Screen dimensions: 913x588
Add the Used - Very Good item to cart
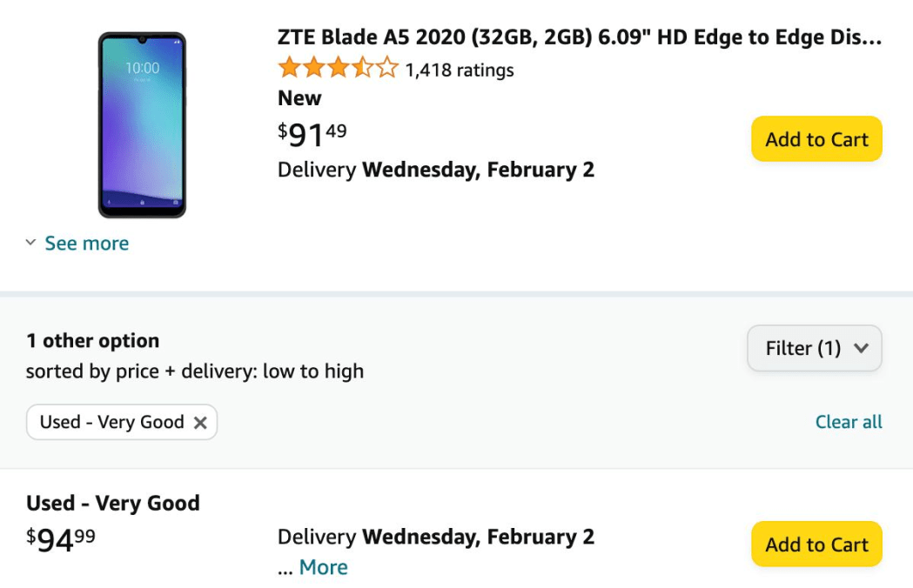816,544
